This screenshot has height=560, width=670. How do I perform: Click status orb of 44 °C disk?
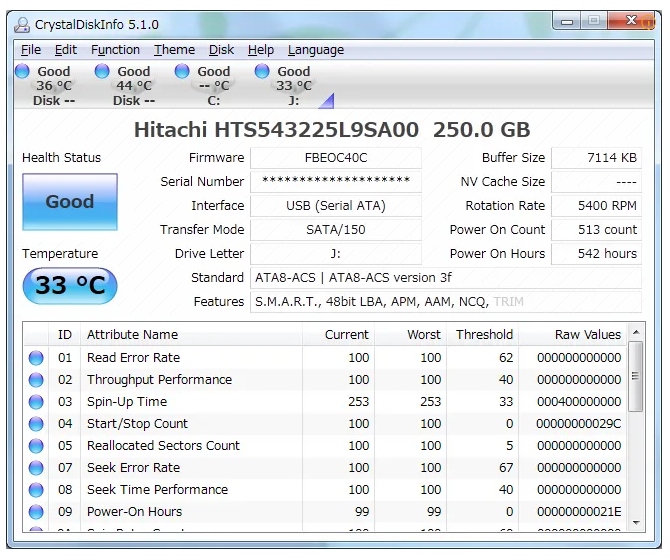point(102,71)
